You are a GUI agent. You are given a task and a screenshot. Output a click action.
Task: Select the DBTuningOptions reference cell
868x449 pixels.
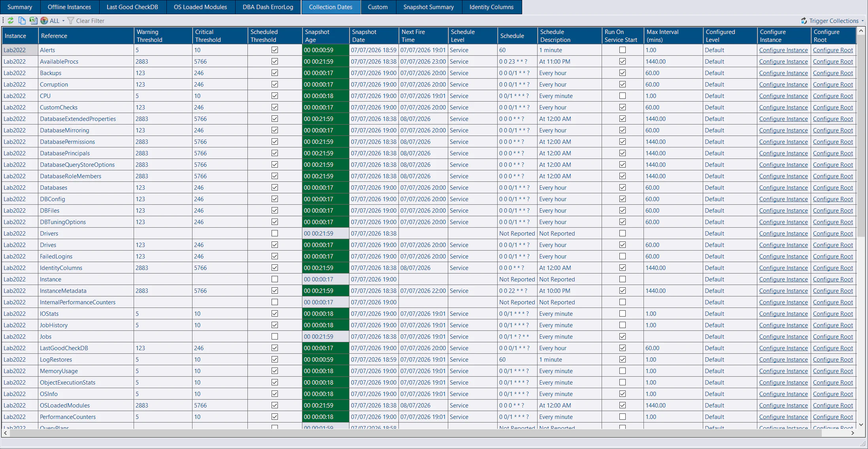click(x=86, y=222)
